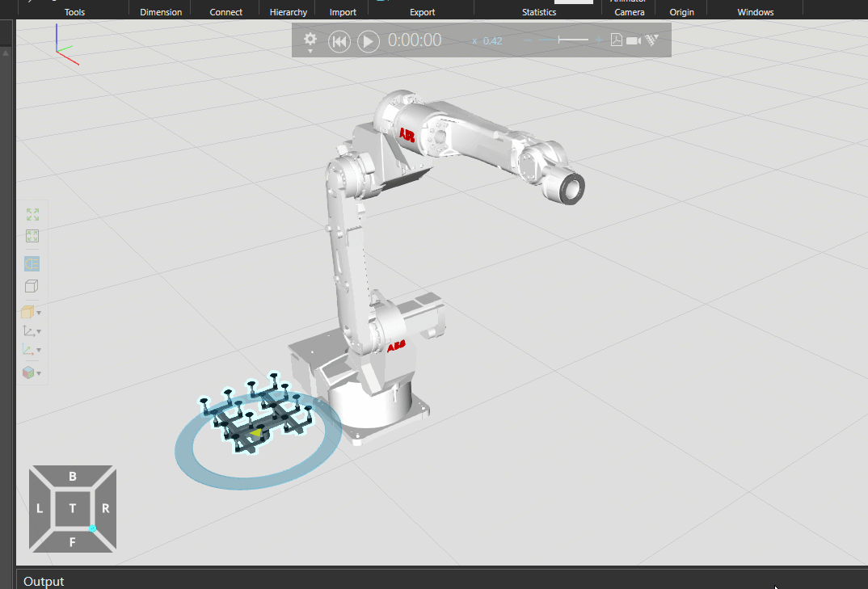This screenshot has width=868, height=589.
Task: Open the Import ribbon group
Action: tap(343, 12)
